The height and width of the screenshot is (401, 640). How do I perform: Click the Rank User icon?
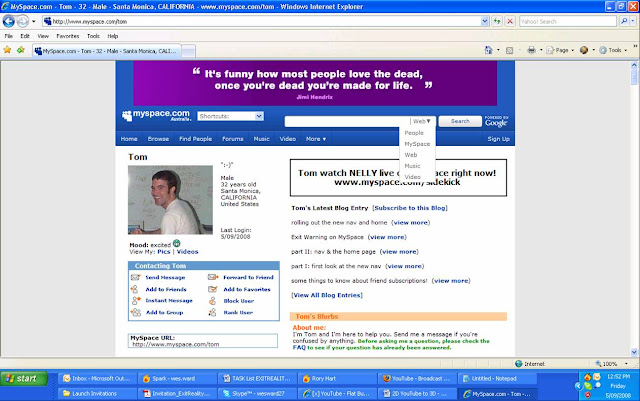(x=212, y=312)
